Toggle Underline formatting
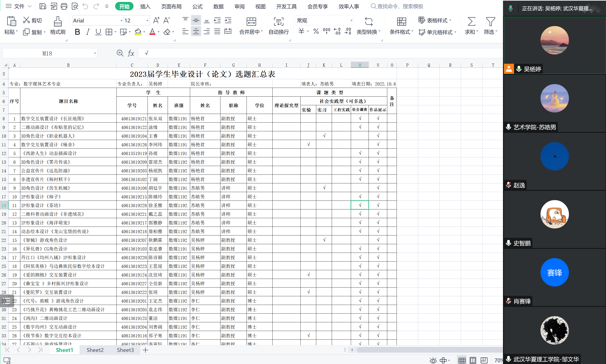The height and width of the screenshot is (364, 606). point(98,32)
